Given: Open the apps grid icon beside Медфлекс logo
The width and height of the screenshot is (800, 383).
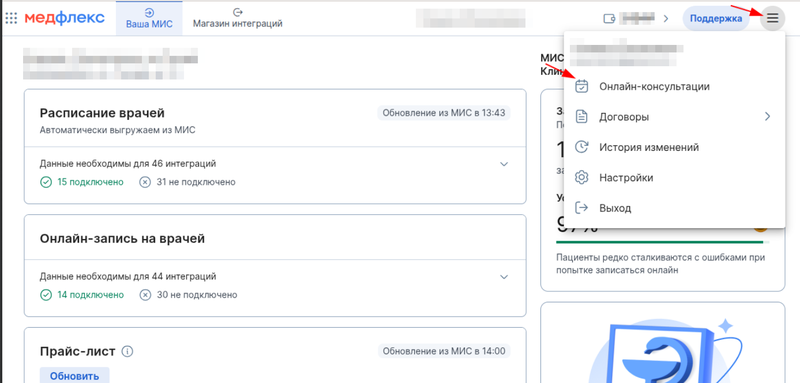Looking at the screenshot, I should click(x=11, y=19).
